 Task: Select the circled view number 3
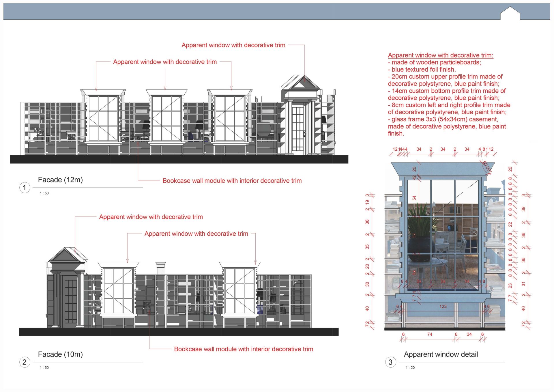pos(390,362)
